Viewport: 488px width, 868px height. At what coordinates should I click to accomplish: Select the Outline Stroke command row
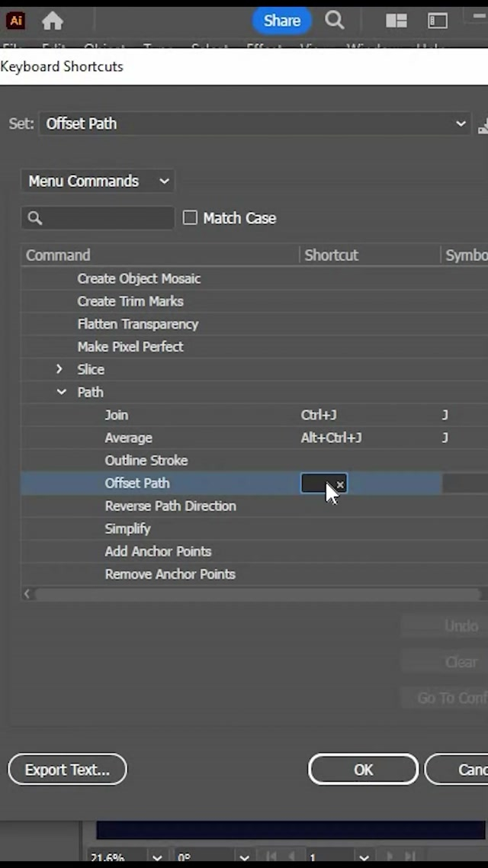pyautogui.click(x=146, y=461)
